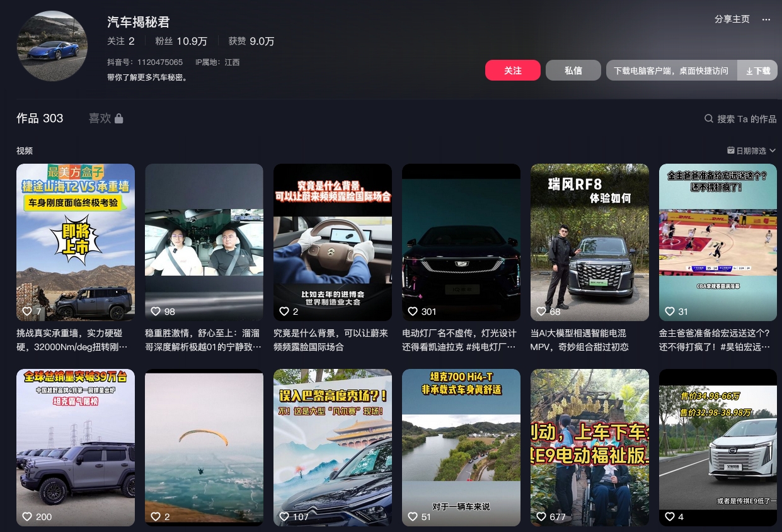Click the 私信 message button
This screenshot has height=532, width=782.
pyautogui.click(x=573, y=71)
